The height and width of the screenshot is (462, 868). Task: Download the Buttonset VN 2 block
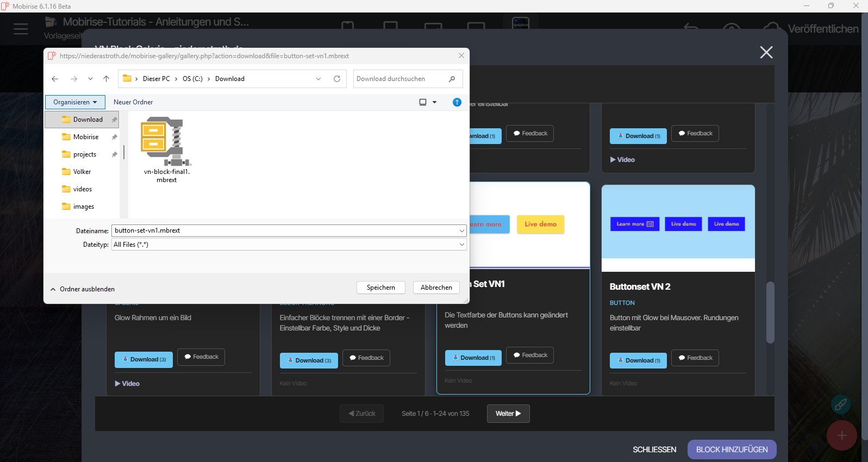tap(638, 361)
